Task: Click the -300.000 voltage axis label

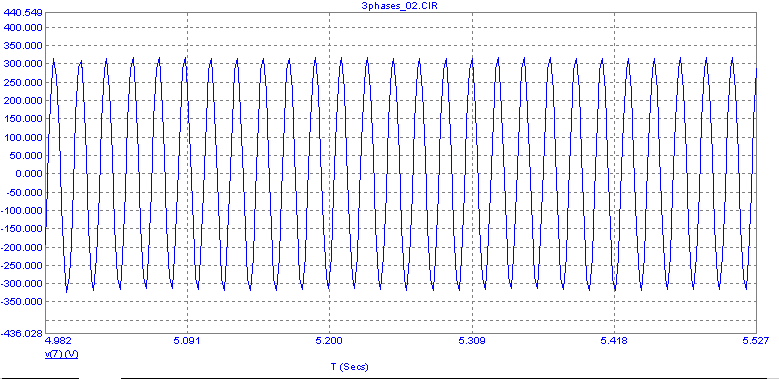Action: pyautogui.click(x=21, y=284)
